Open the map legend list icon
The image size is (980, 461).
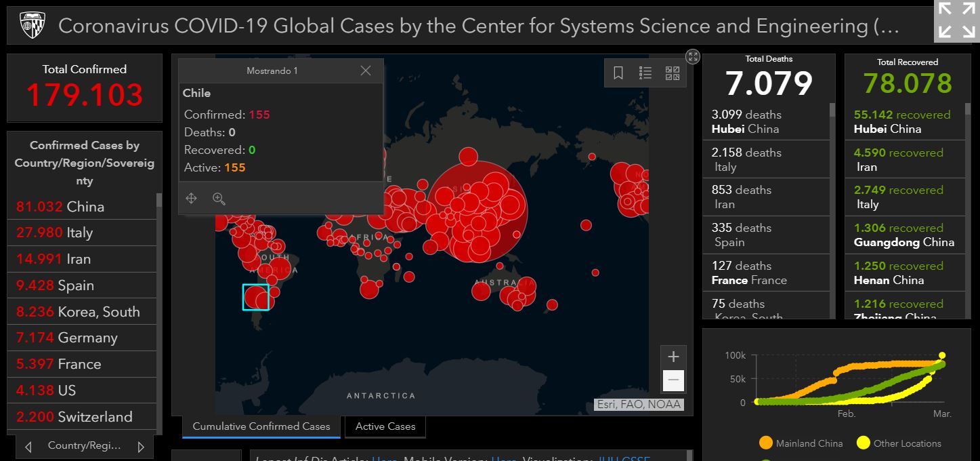[645, 73]
